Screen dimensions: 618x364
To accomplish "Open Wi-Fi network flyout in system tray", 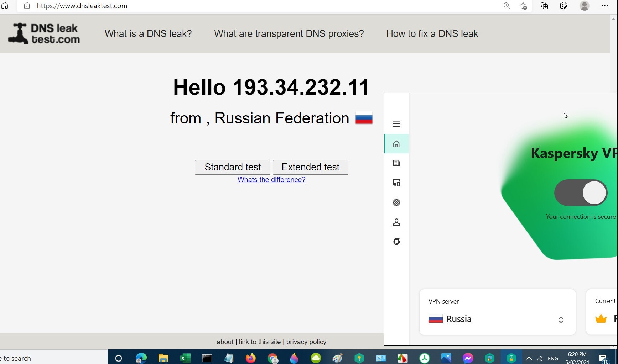I will point(540,358).
